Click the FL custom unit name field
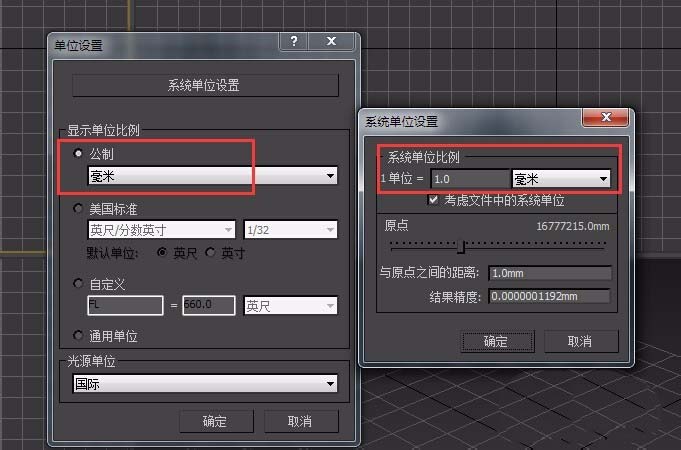The image size is (681, 450). click(x=126, y=305)
